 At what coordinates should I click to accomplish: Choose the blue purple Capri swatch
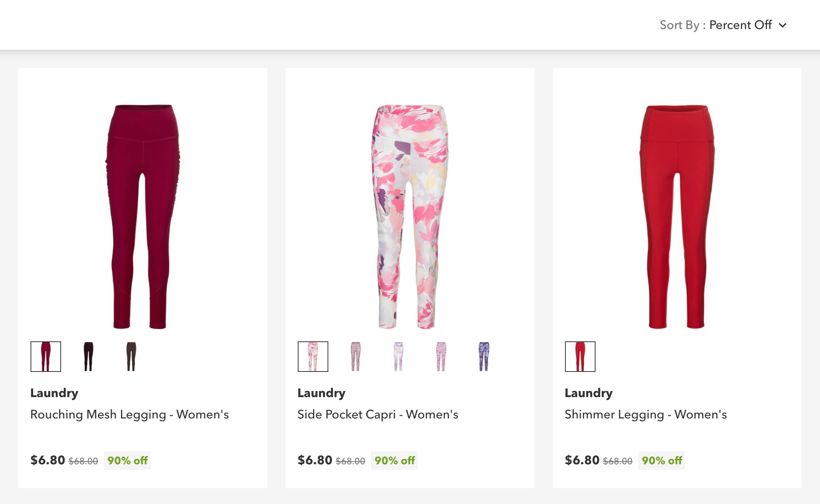[x=484, y=357]
